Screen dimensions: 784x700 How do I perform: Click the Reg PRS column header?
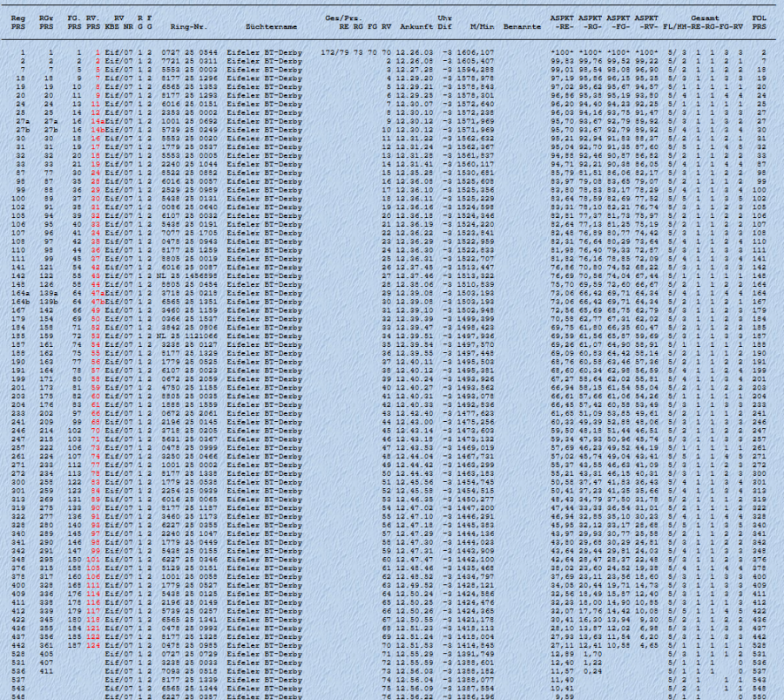pyautogui.click(x=17, y=23)
